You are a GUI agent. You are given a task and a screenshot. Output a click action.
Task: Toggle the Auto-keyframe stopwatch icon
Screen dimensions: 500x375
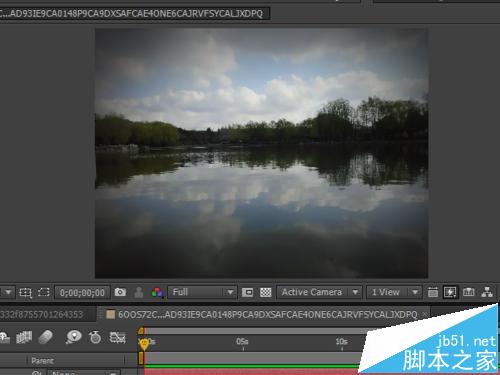tap(95, 337)
